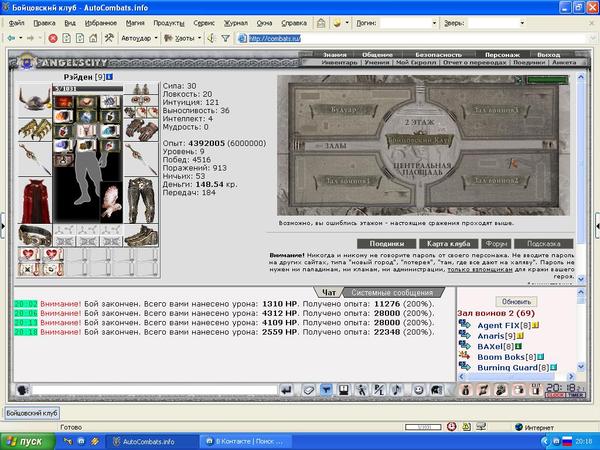Image resolution: width=600 pixels, height=450 pixels.
Task: Click the armored pants equipment slot
Action: click(x=141, y=200)
